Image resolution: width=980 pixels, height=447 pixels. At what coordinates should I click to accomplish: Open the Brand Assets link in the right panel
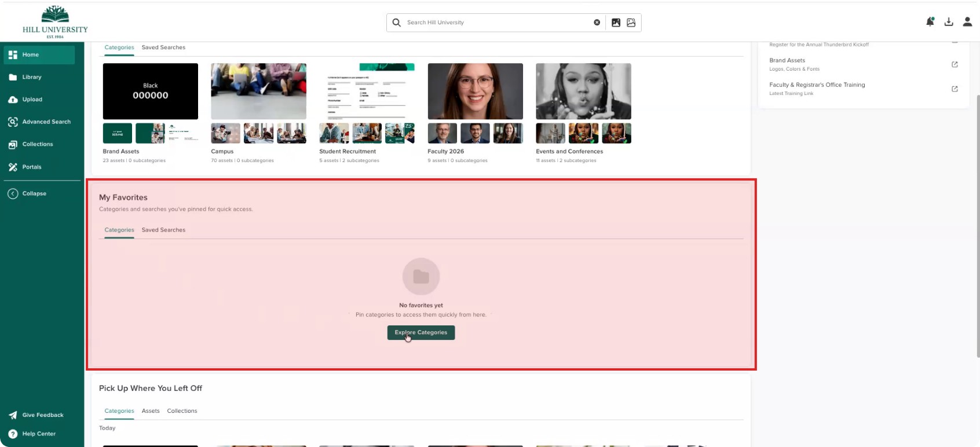tap(787, 60)
